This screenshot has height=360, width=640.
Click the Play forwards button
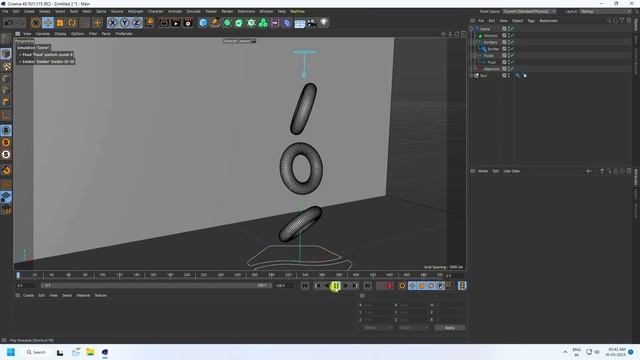pos(346,286)
